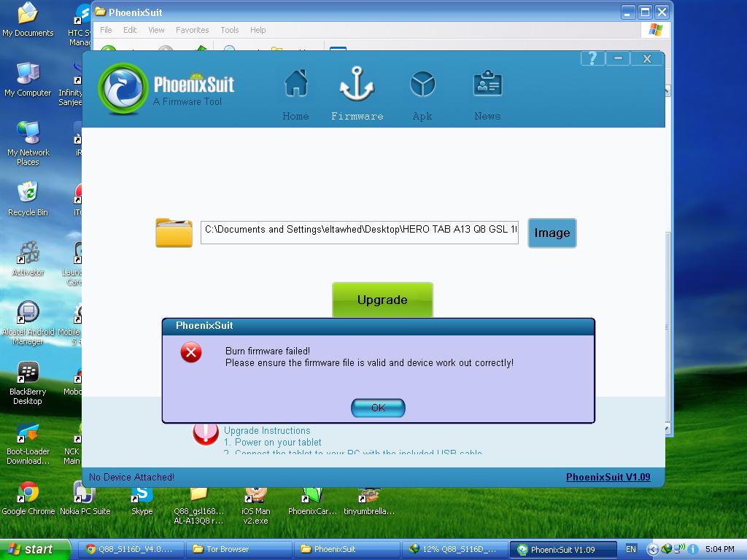Screen dimensions: 747x560
Task: Launch Skype desktop shortcut
Action: click(x=142, y=500)
